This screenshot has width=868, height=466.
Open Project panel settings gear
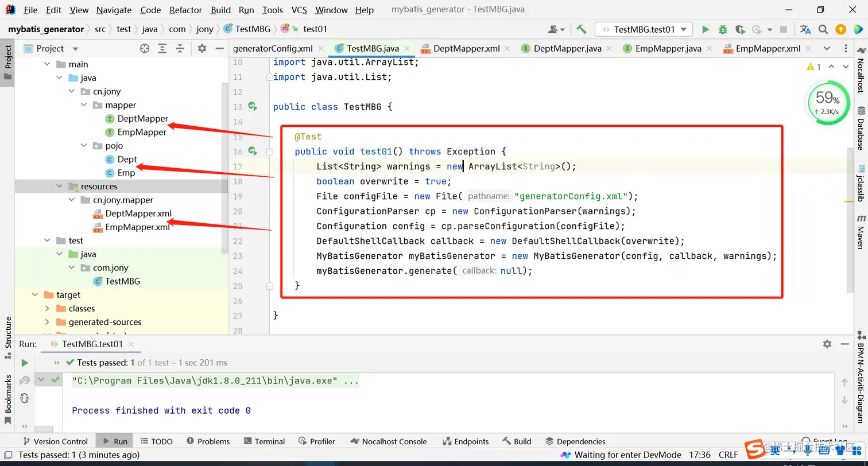(x=201, y=49)
